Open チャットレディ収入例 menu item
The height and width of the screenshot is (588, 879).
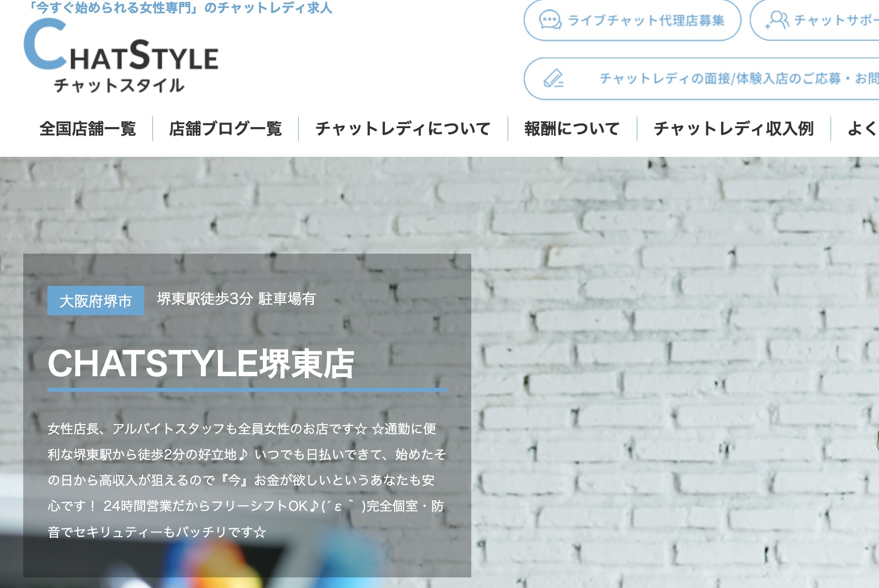click(734, 129)
